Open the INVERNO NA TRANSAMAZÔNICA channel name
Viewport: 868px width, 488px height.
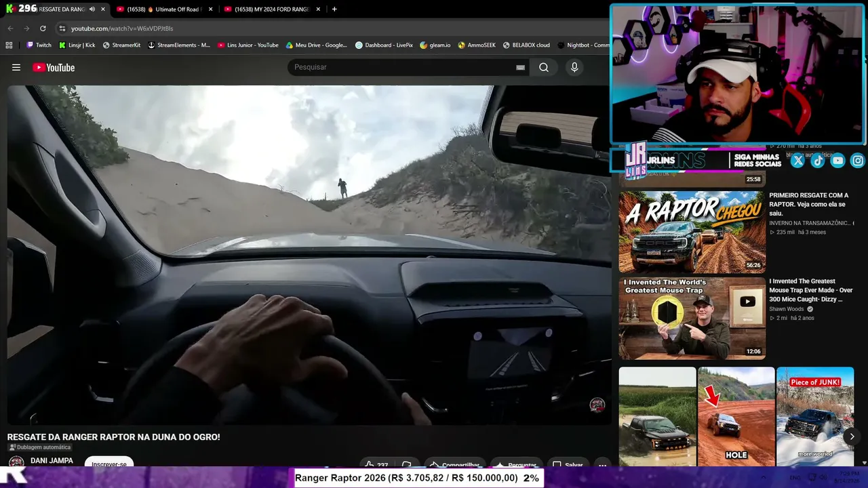point(810,223)
